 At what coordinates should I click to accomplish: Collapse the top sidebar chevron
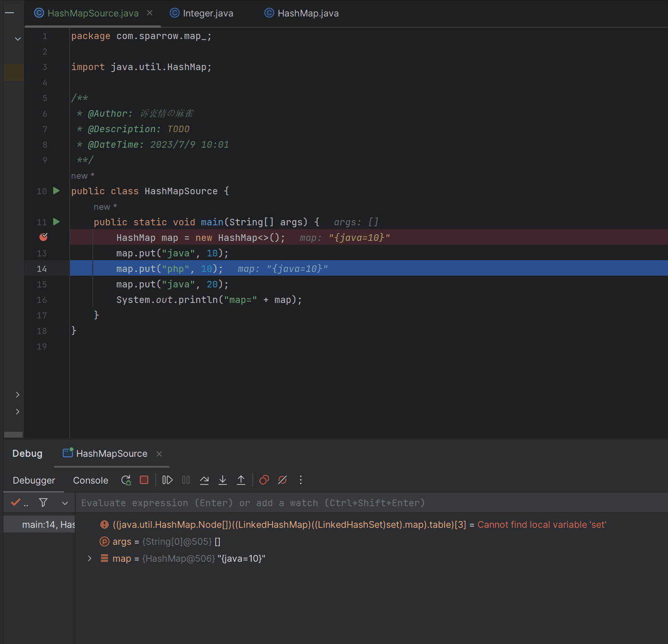click(18, 39)
